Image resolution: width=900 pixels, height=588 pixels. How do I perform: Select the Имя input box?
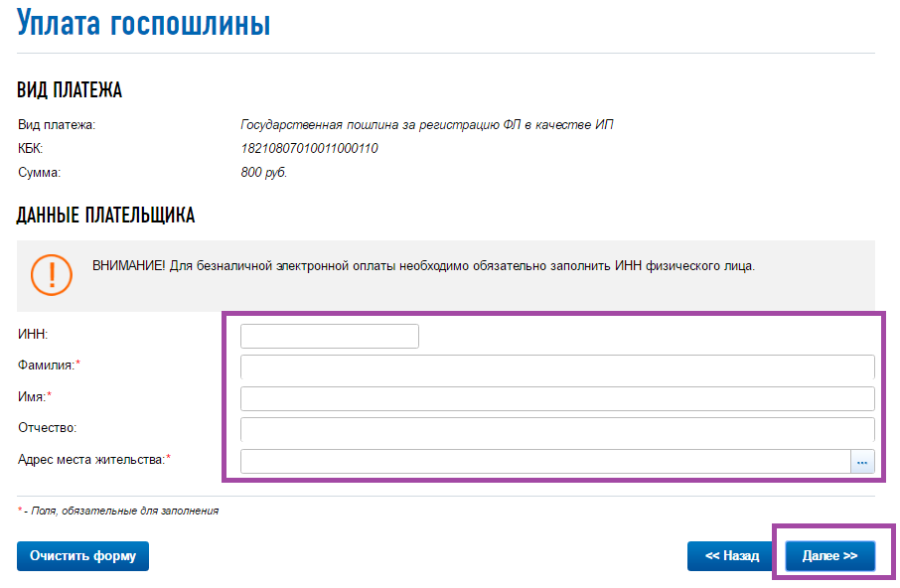coord(557,398)
